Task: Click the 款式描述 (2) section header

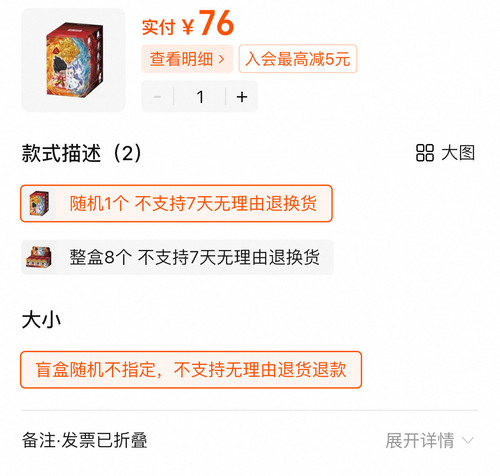Action: tap(82, 153)
